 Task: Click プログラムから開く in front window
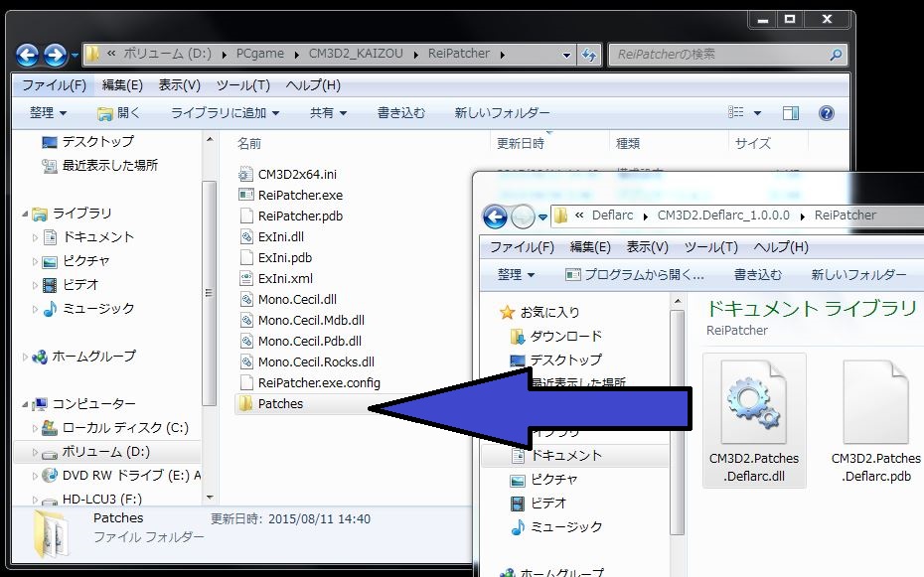click(634, 275)
